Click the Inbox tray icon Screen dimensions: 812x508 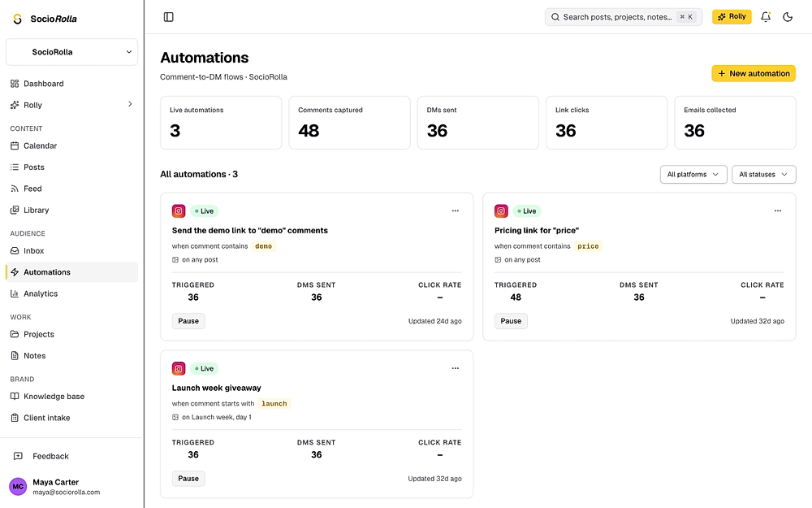15,250
